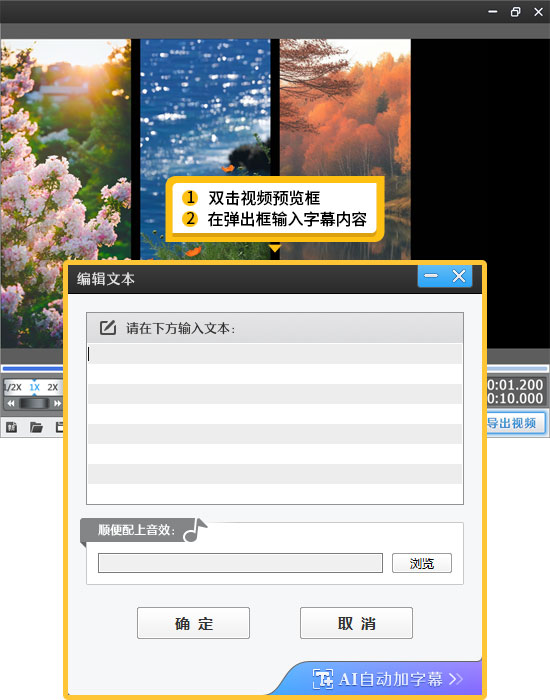Image resolution: width=550 pixels, height=700 pixels.
Task: Click the 导出视频 export button
Action: click(515, 423)
